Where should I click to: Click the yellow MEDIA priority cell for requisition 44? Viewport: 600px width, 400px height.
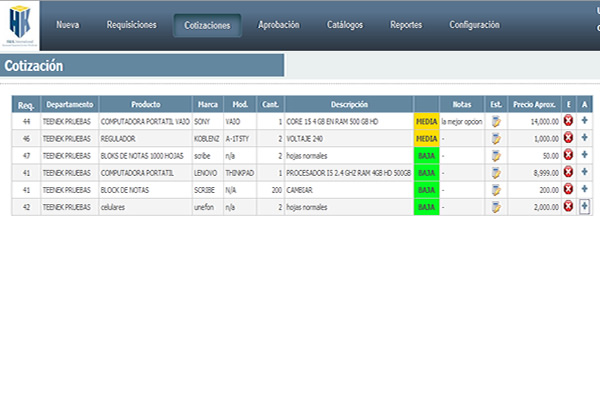point(426,121)
